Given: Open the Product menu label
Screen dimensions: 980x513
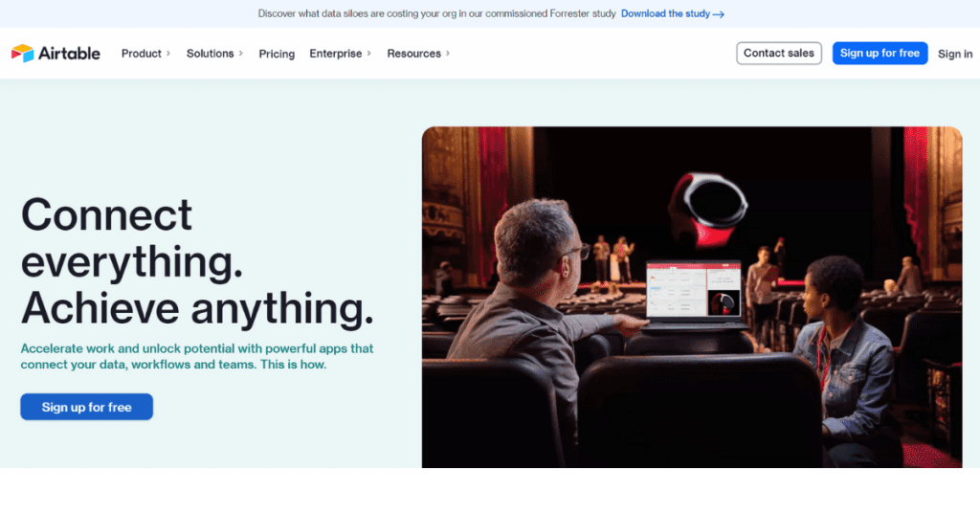Looking at the screenshot, I should pos(141,54).
